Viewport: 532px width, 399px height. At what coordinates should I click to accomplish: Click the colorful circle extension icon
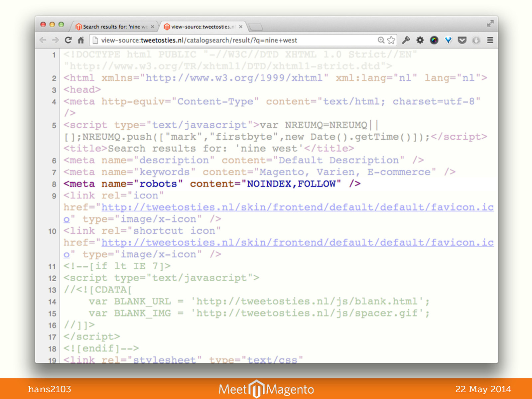point(434,40)
